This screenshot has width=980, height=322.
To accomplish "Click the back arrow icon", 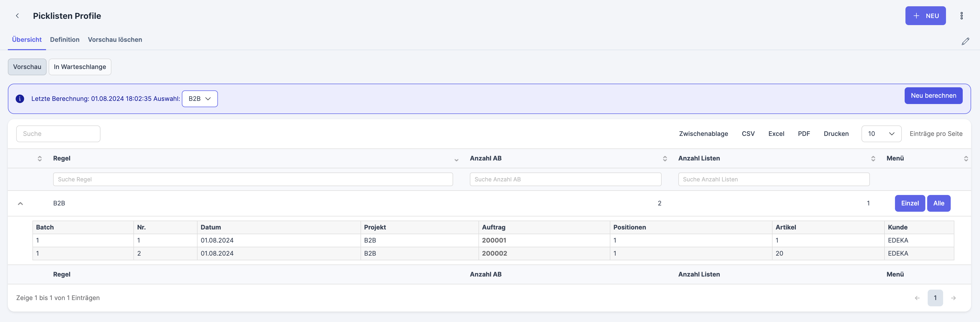I will point(17,16).
